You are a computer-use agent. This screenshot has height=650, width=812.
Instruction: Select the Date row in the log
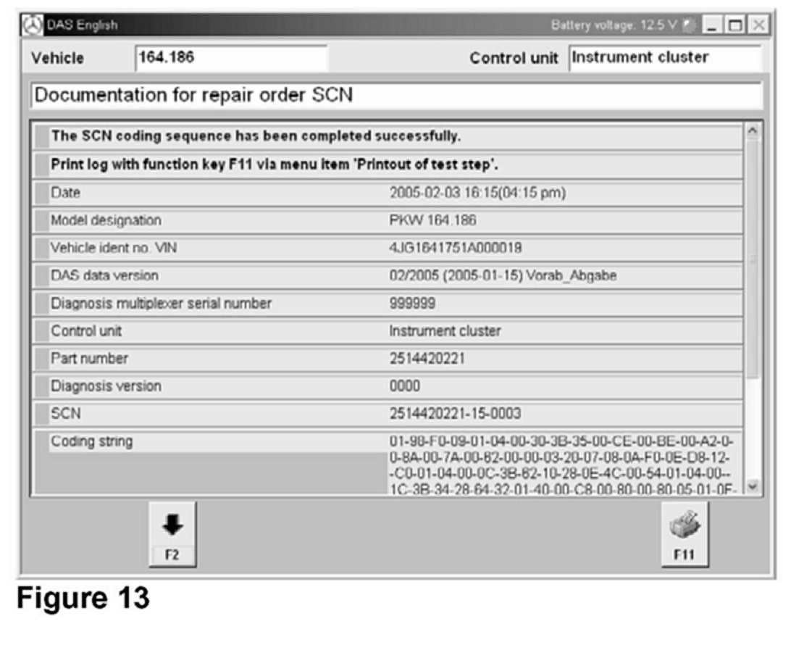tap(388, 193)
